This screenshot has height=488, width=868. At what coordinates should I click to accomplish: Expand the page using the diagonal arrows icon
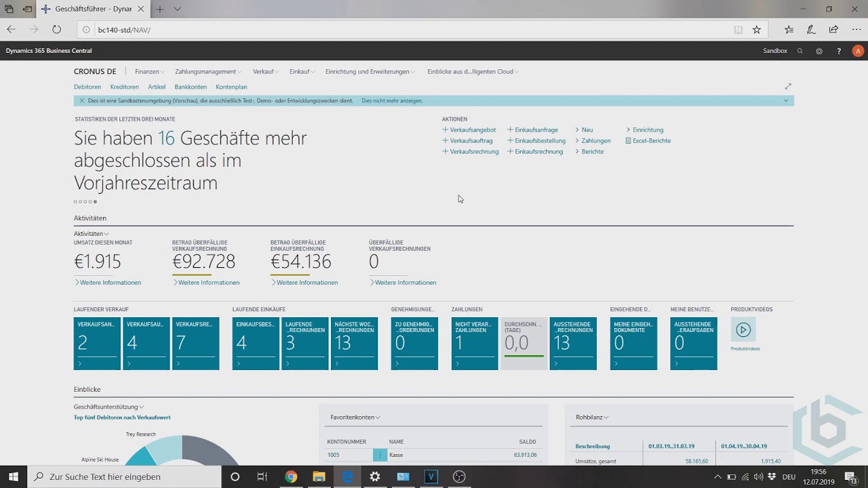pyautogui.click(x=788, y=87)
